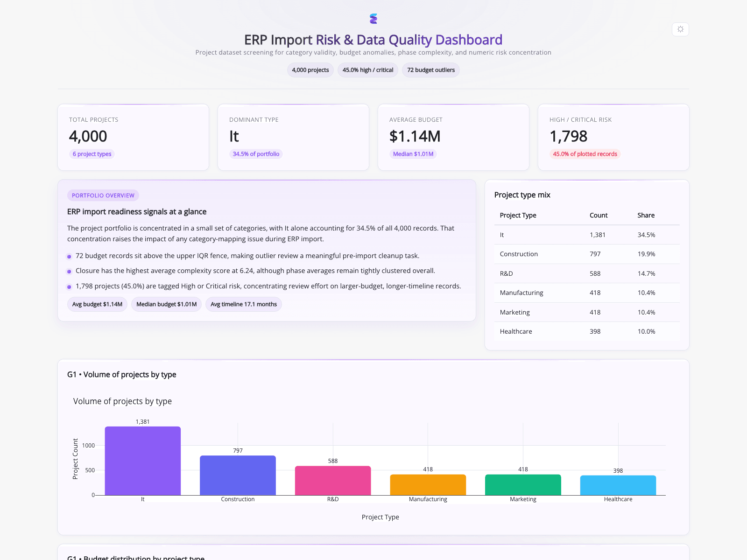Click the 'Avg budget $1.14M' chip
Screen dimensions: 747x560
click(97, 304)
